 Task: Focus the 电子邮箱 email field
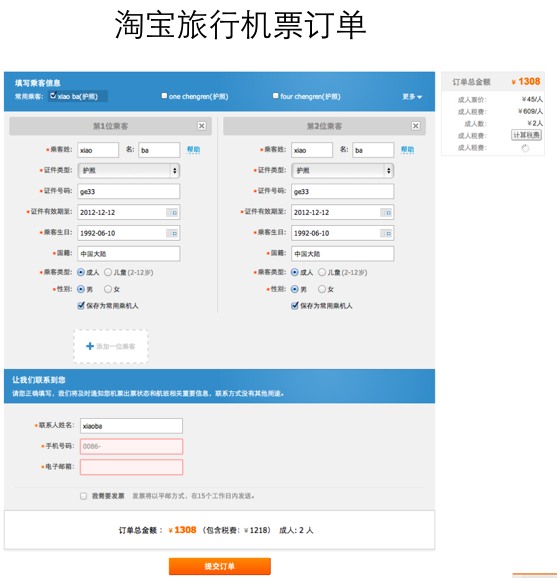pyautogui.click(x=131, y=467)
